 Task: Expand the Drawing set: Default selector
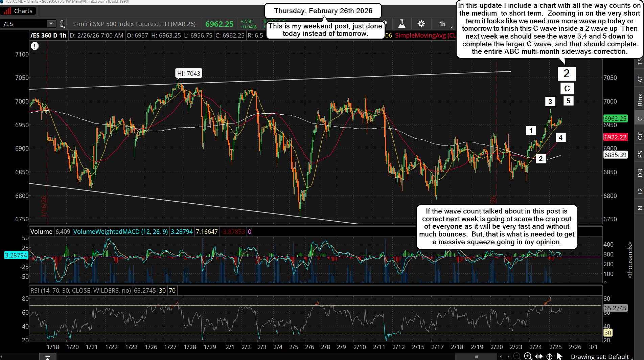pyautogui.click(x=600, y=356)
